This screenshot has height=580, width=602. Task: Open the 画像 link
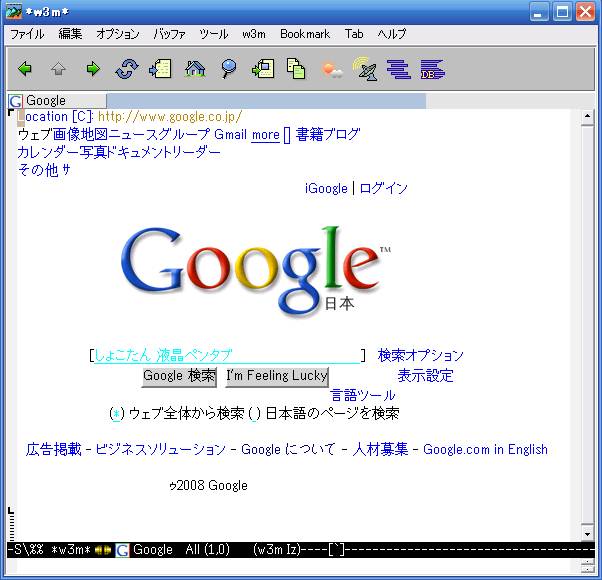[66, 134]
